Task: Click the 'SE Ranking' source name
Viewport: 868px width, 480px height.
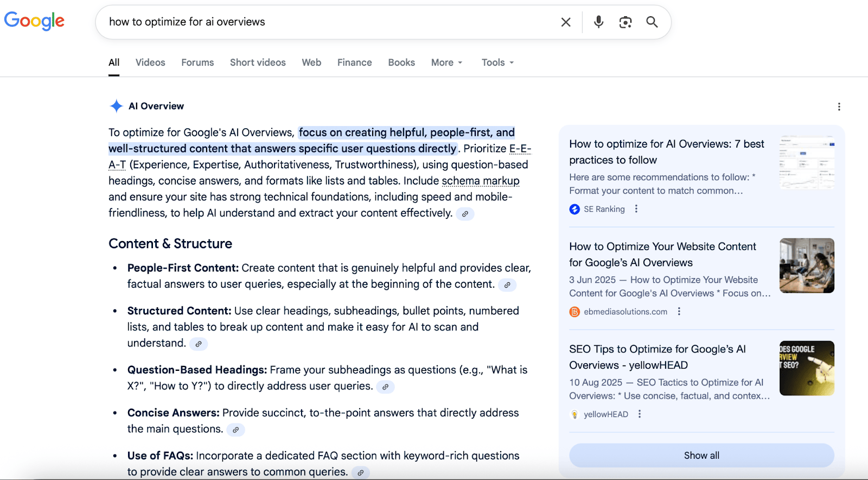Action: point(604,209)
